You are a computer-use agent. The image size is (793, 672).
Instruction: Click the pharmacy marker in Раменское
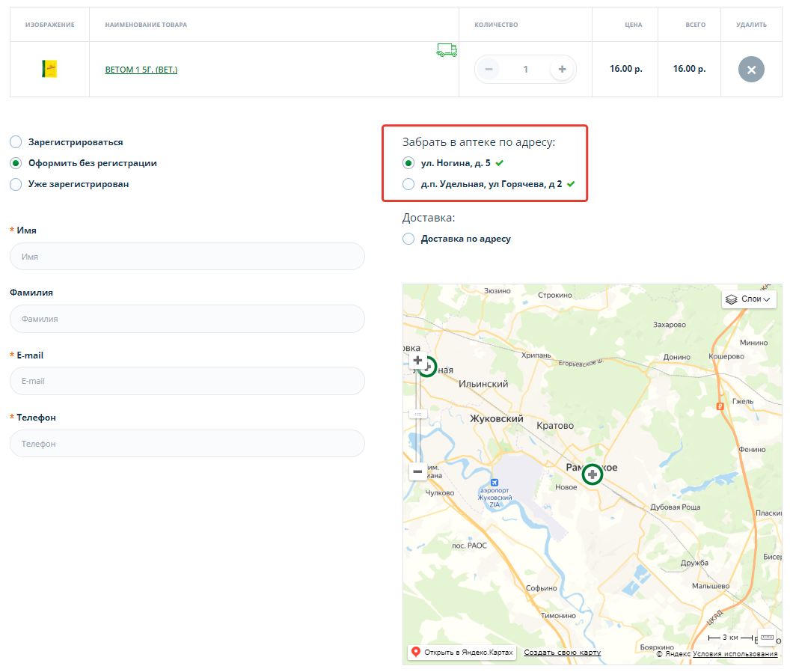[x=593, y=474]
